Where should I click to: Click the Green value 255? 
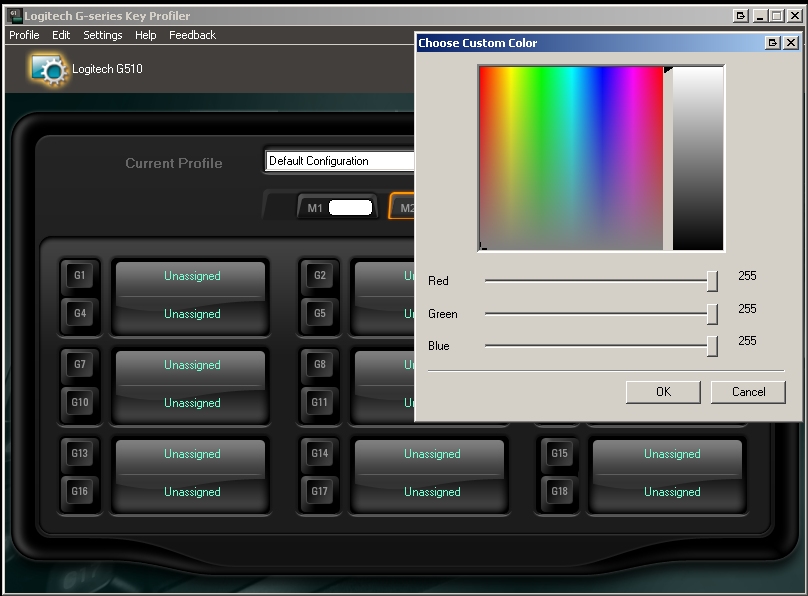tap(747, 309)
